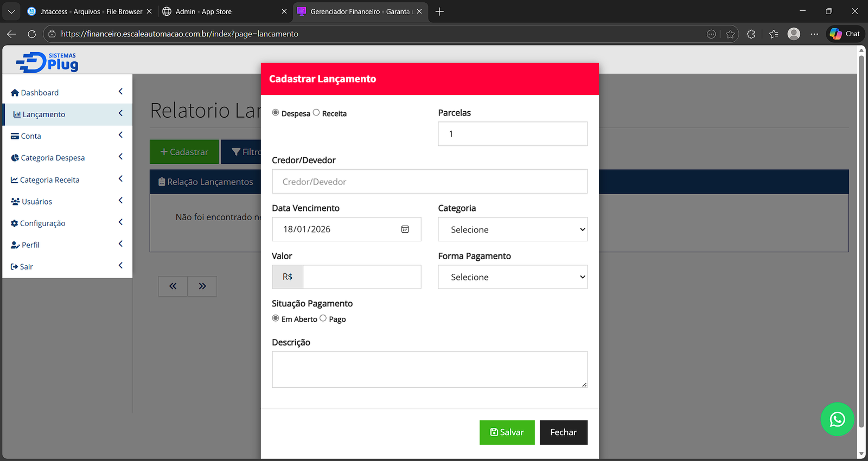This screenshot has width=868, height=461.
Task: Open the Copilot Chat icon
Action: (845, 34)
